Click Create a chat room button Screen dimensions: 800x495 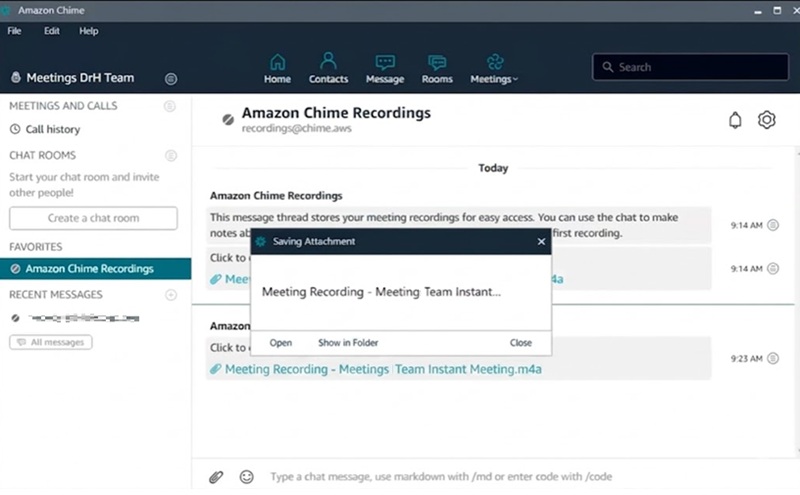(x=93, y=218)
